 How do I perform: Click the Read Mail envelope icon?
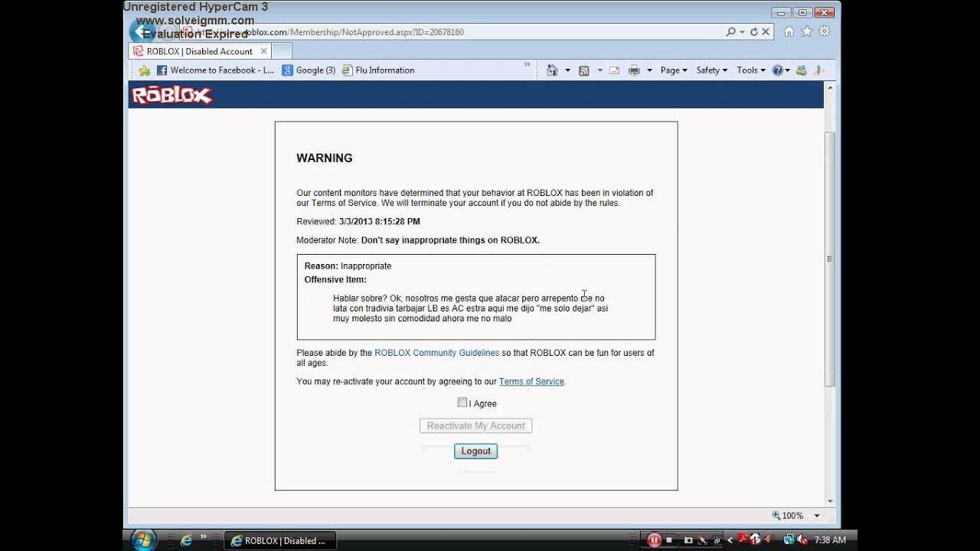coord(614,70)
